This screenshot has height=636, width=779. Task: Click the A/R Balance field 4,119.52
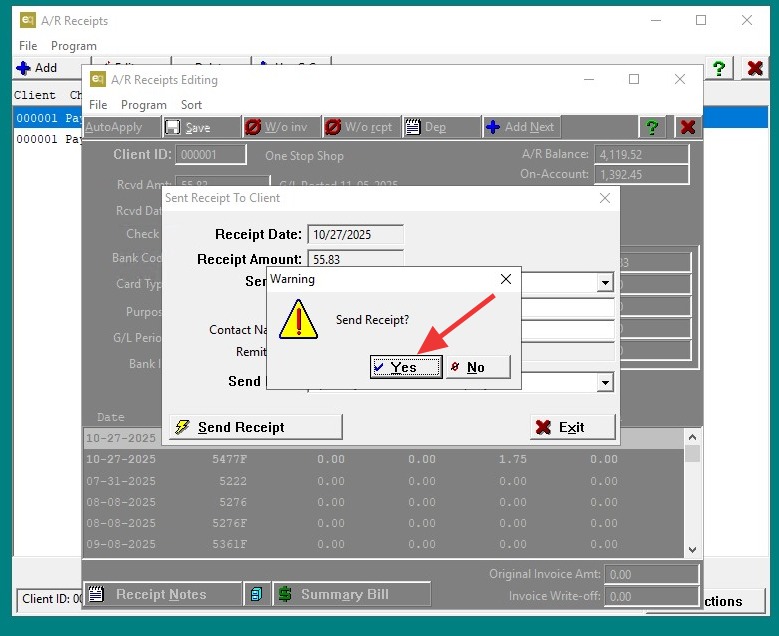tap(641, 155)
